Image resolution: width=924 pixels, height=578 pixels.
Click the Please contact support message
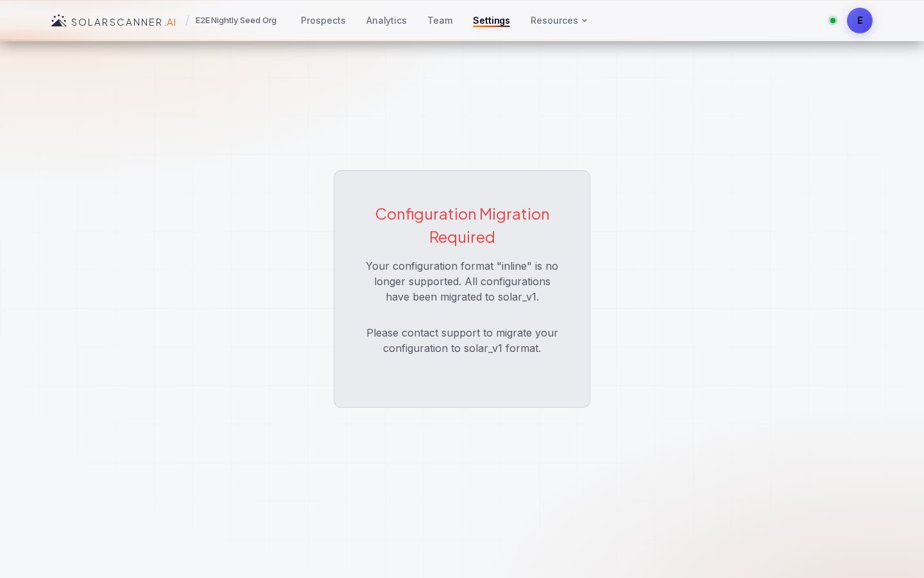[x=462, y=340]
